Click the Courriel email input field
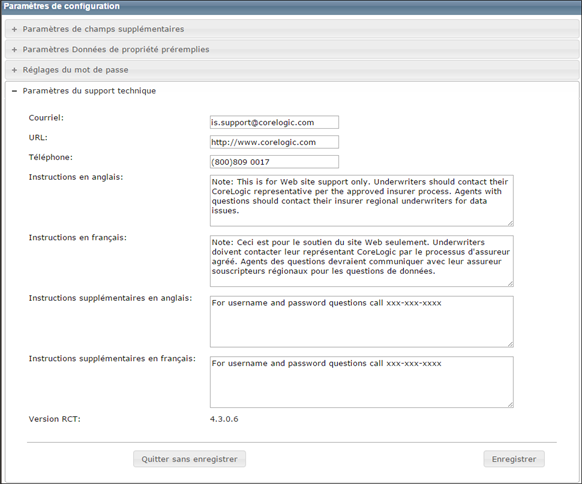 pos(274,122)
